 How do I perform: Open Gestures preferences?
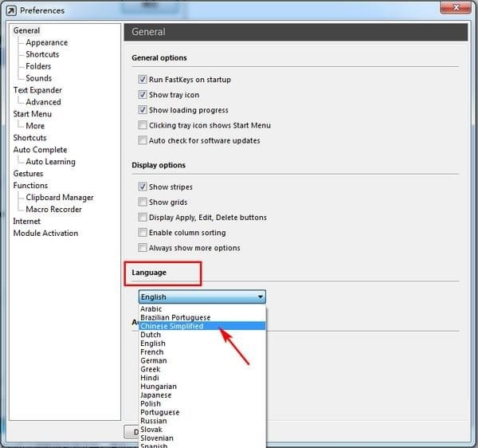coord(28,174)
